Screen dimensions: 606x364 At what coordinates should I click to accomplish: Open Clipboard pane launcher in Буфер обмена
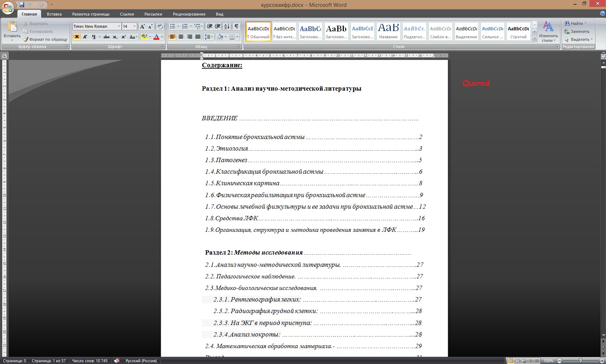pyautogui.click(x=67, y=47)
